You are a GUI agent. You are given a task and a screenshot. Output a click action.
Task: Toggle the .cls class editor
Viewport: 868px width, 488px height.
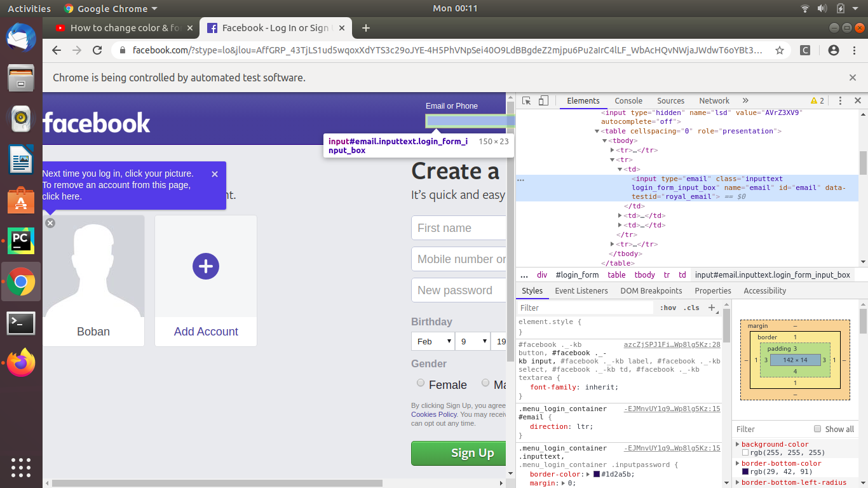click(691, 308)
